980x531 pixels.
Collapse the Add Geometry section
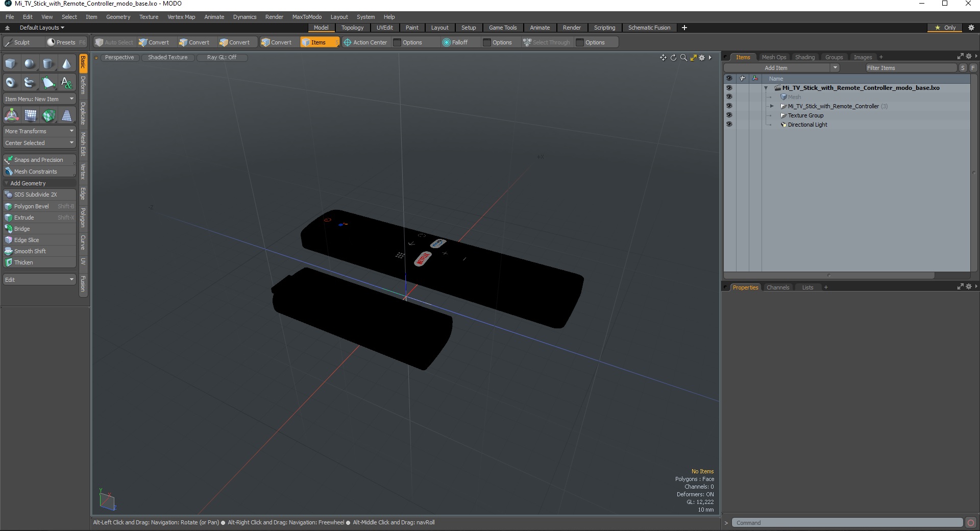click(39, 183)
